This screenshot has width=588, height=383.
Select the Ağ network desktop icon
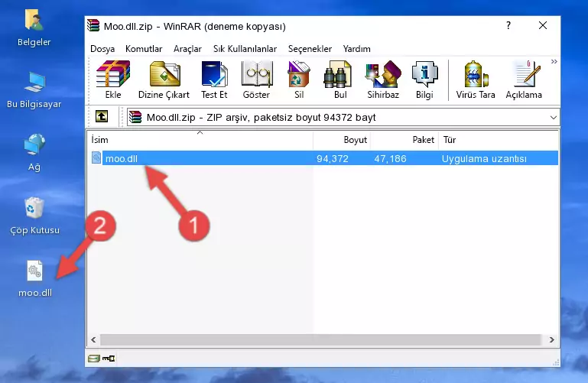click(x=34, y=153)
